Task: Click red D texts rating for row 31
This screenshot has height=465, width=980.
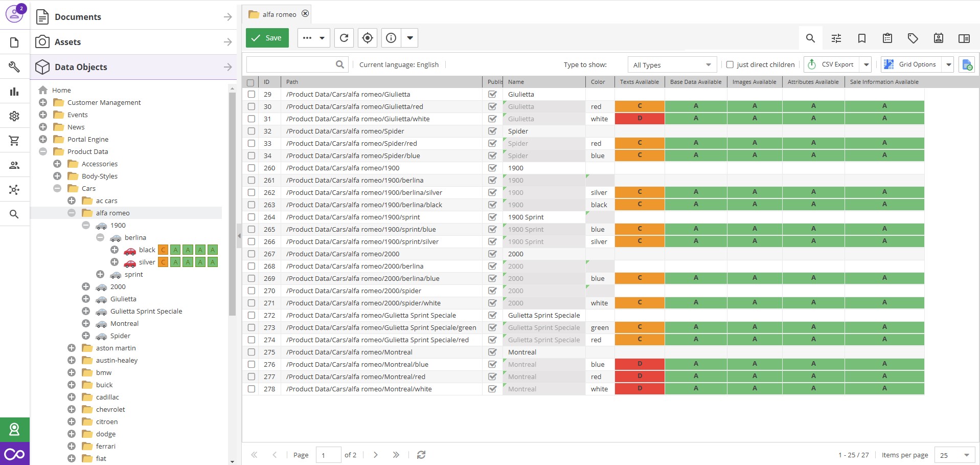Action: click(x=640, y=119)
